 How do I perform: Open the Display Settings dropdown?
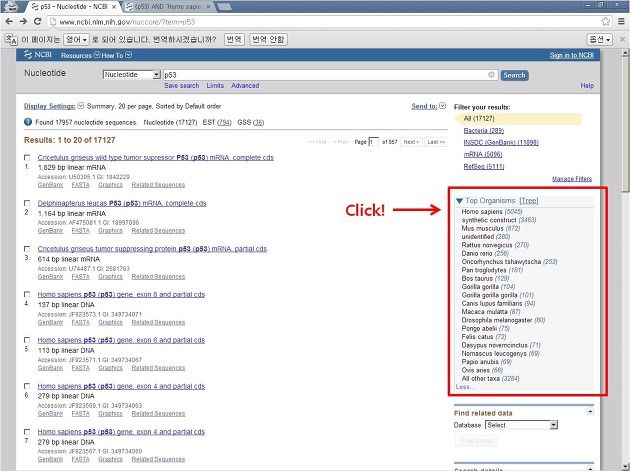pos(53,106)
